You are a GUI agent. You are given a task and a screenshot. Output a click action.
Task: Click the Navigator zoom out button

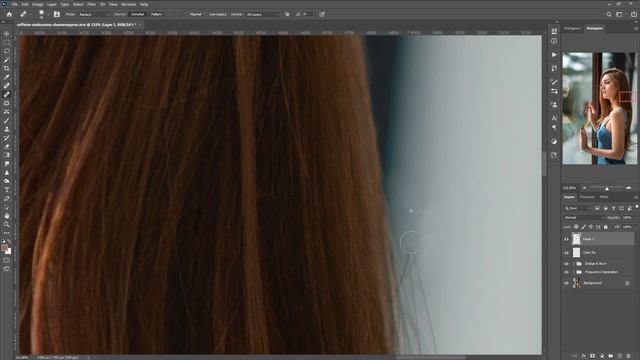(584, 188)
